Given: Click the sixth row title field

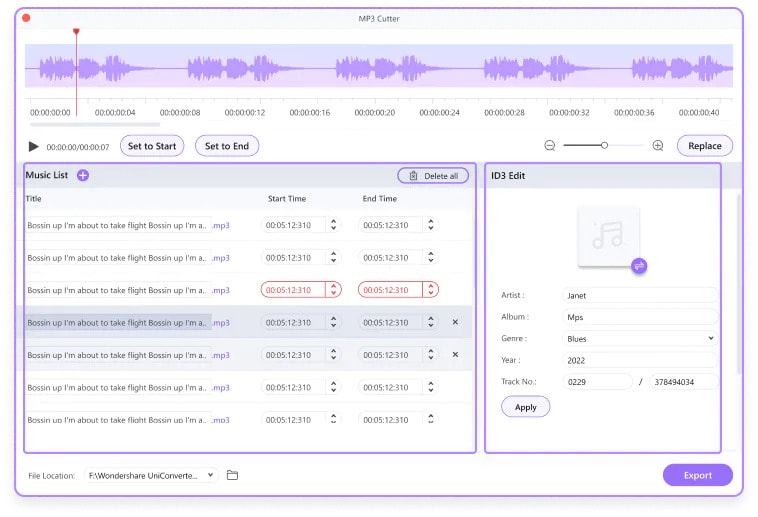Looking at the screenshot, I should pos(118,387).
